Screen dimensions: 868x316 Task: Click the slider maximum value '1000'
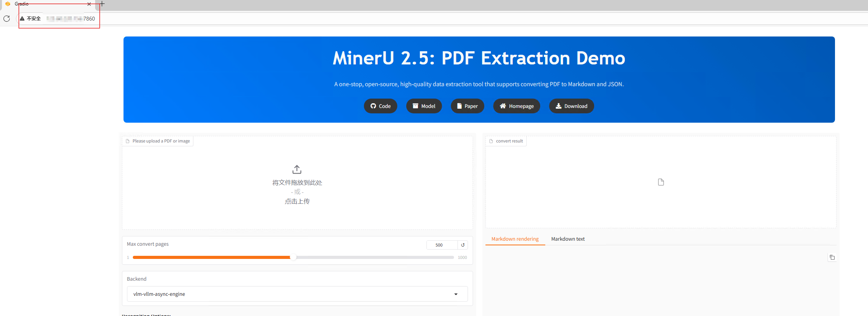[x=463, y=257]
